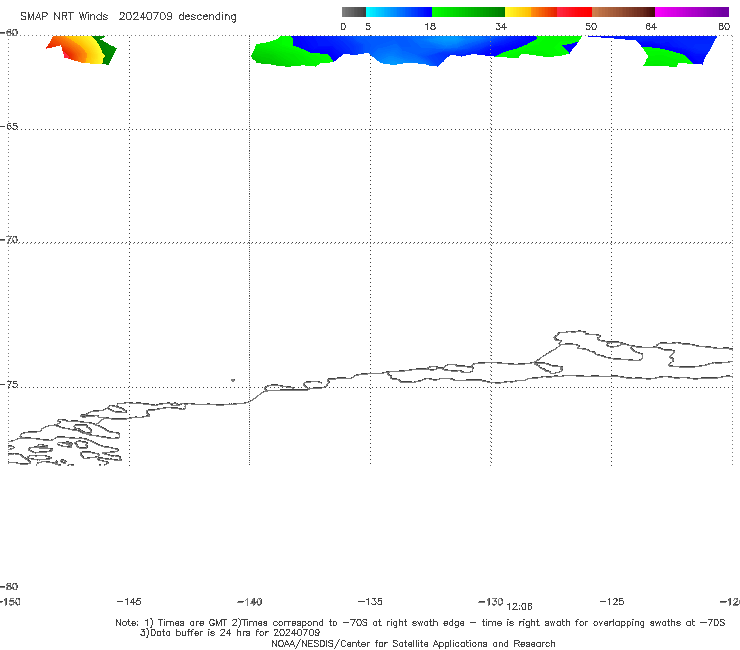Click the color bar label '34'
The width and height of the screenshot is (740, 650).
(x=501, y=27)
